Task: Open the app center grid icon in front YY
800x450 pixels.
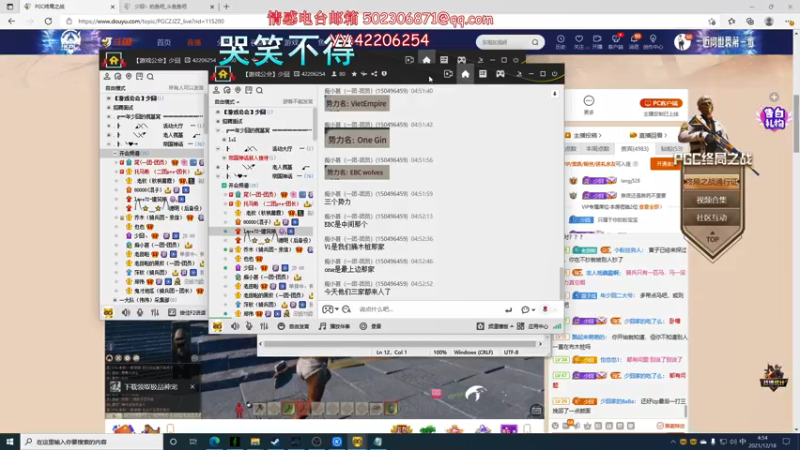Action: [x=520, y=326]
